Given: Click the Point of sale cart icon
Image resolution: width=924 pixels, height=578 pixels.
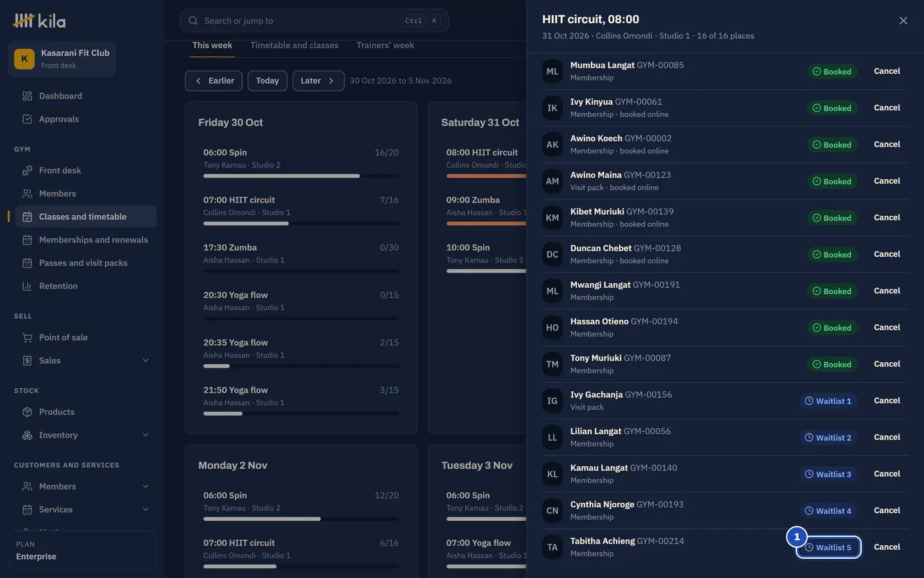Looking at the screenshot, I should [x=27, y=338].
